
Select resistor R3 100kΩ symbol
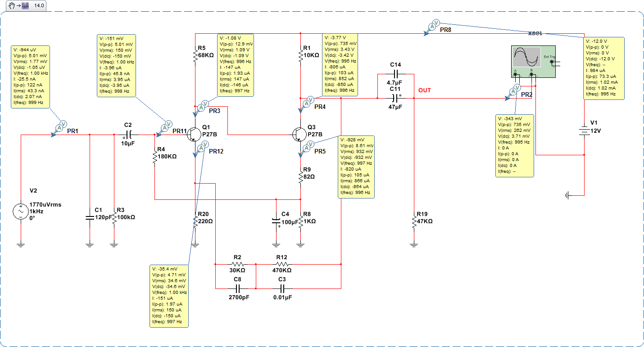point(114,218)
